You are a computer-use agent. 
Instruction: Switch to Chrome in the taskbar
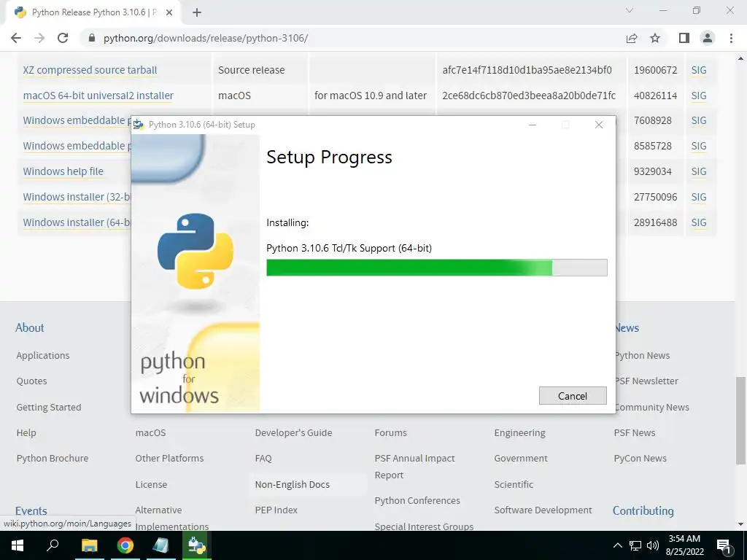pyautogui.click(x=125, y=545)
